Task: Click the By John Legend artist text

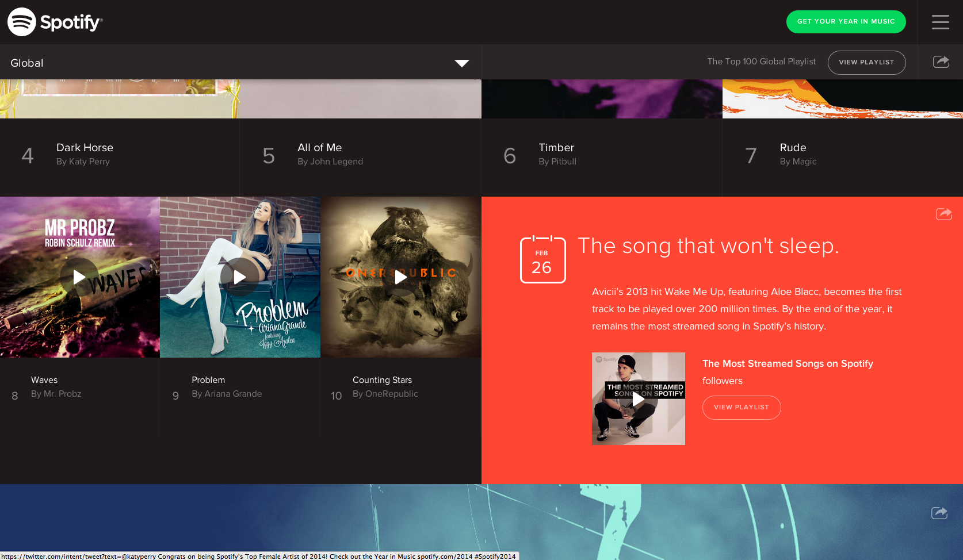Action: click(x=330, y=162)
